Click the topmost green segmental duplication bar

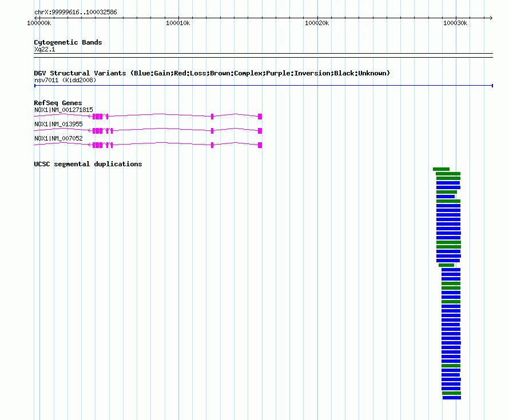click(x=441, y=169)
